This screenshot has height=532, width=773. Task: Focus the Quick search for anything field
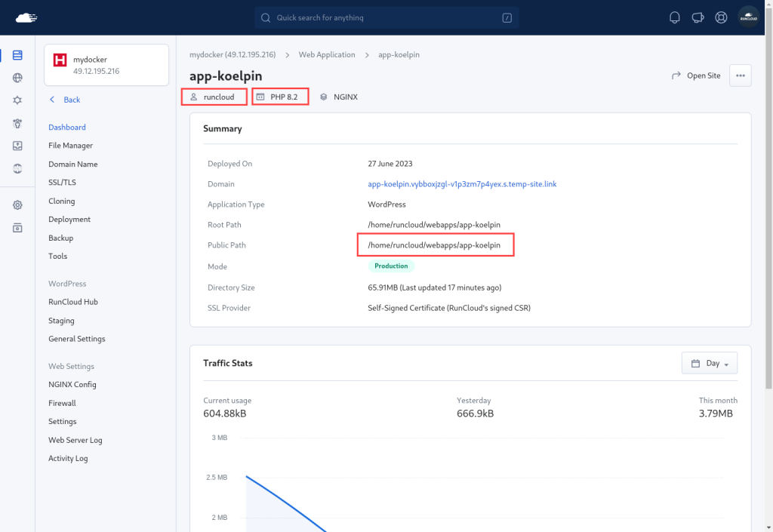(x=386, y=18)
